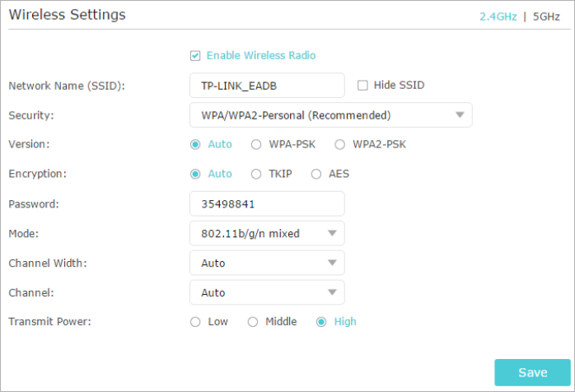Choose TKIP encryption

click(x=256, y=174)
